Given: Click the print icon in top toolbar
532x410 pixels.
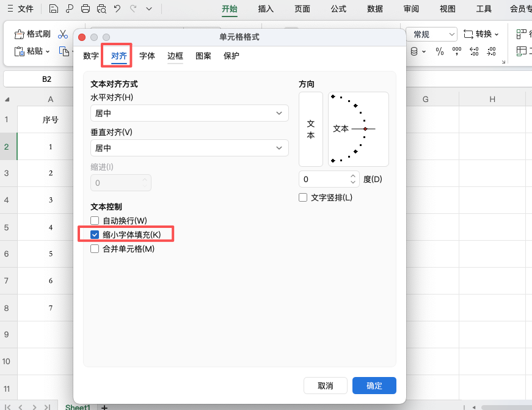Looking at the screenshot, I should (x=86, y=7).
